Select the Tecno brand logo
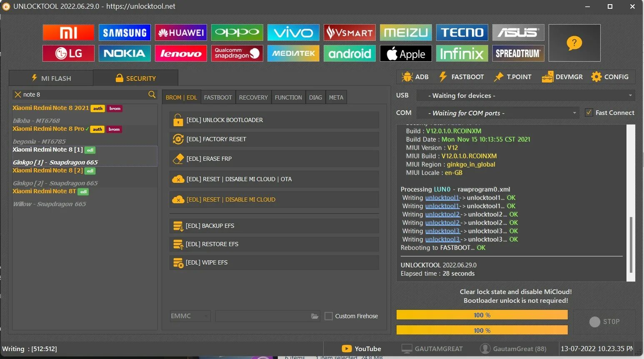This screenshot has height=359, width=644. click(462, 32)
